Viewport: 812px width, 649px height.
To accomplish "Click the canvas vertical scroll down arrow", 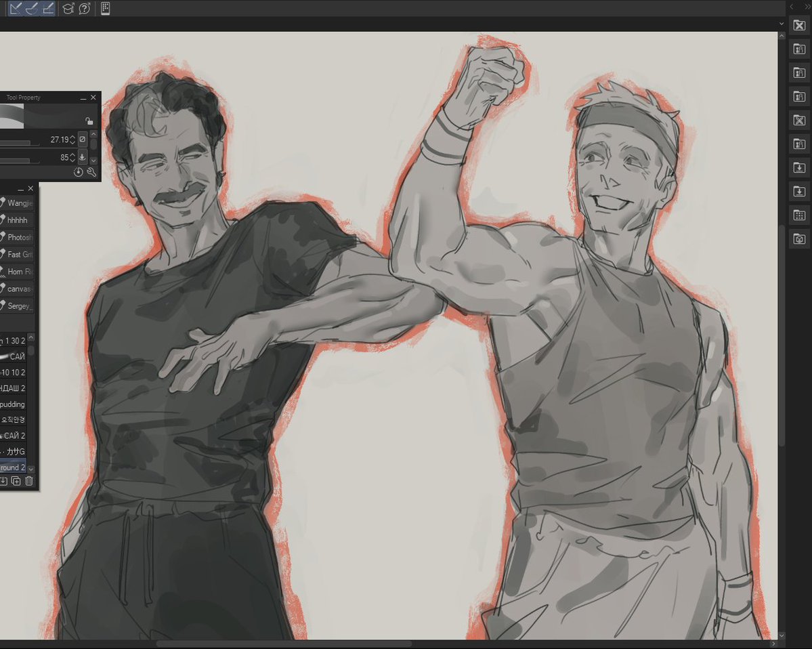I will point(782,635).
